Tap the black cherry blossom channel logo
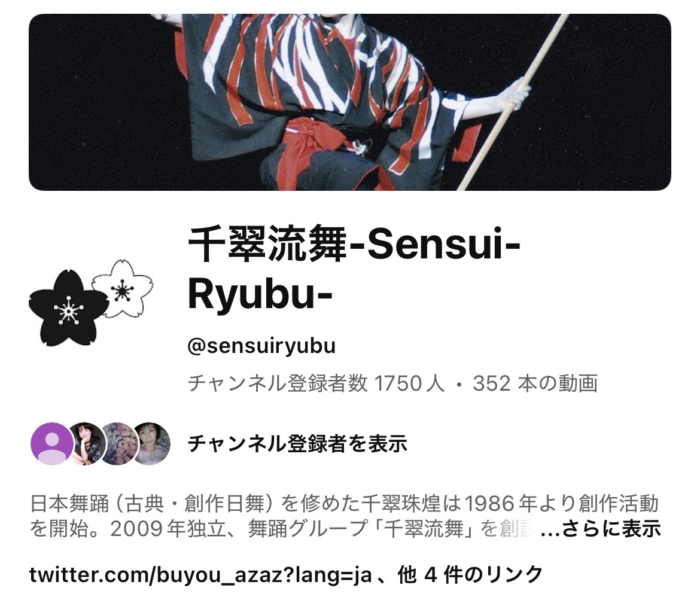Image resolution: width=700 pixels, height=600 pixels. (68, 308)
